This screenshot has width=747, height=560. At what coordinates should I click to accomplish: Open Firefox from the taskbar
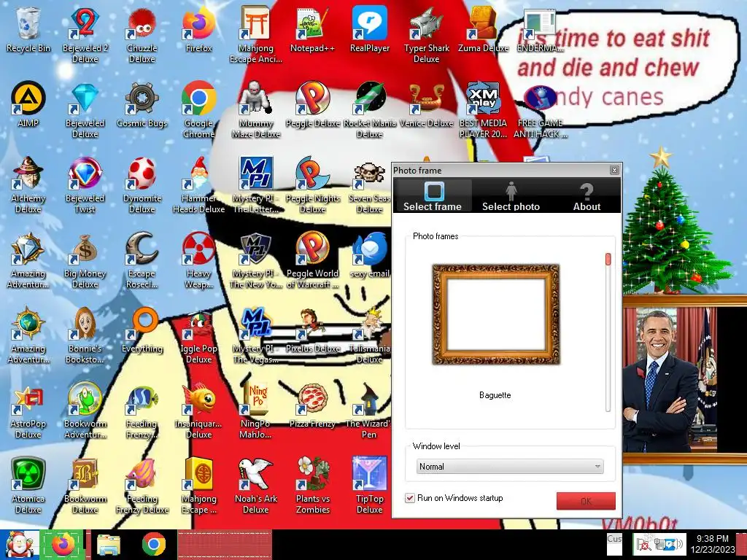click(63, 544)
